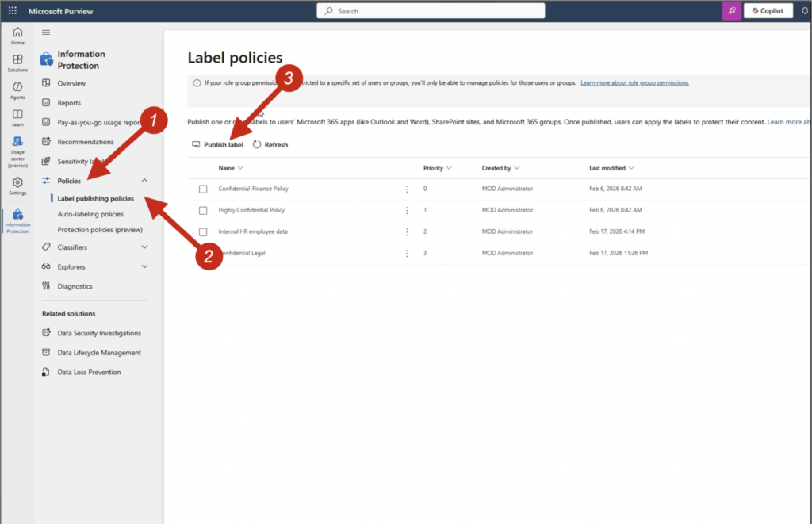This screenshot has height=524, width=812.
Task: Follow Learn more about role group permissions
Action: click(x=634, y=83)
